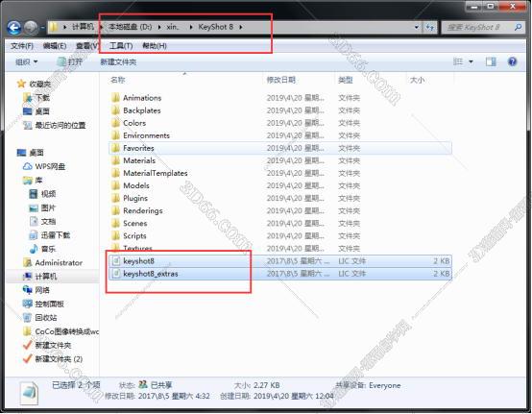The width and height of the screenshot is (532, 414).
Task: Open the 帮助(H) menu
Action: point(155,46)
